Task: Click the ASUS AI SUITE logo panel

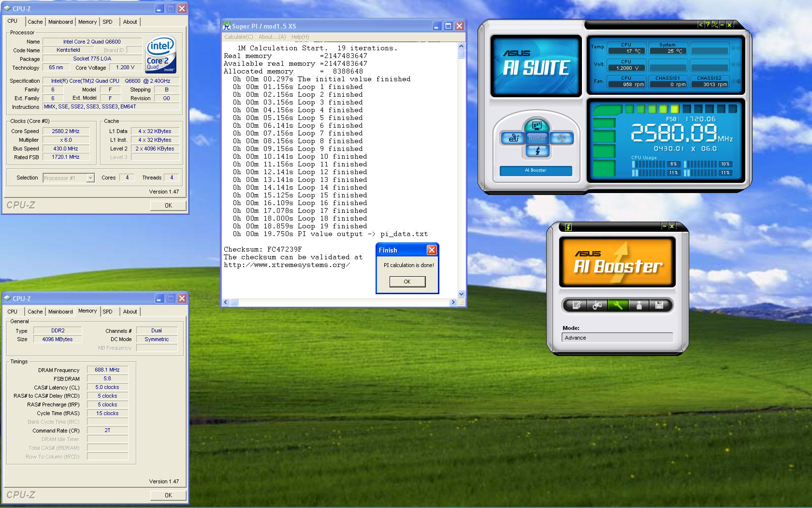Action: (x=536, y=66)
